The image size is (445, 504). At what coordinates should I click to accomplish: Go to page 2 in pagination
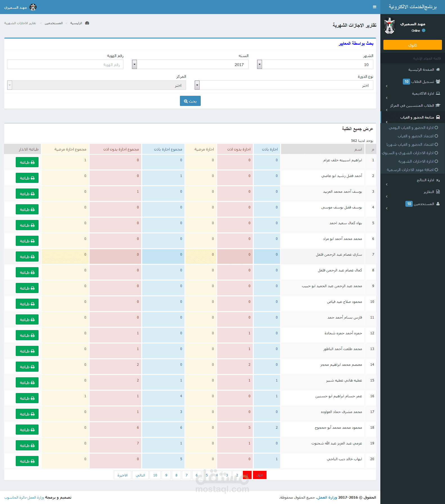[x=237, y=475]
